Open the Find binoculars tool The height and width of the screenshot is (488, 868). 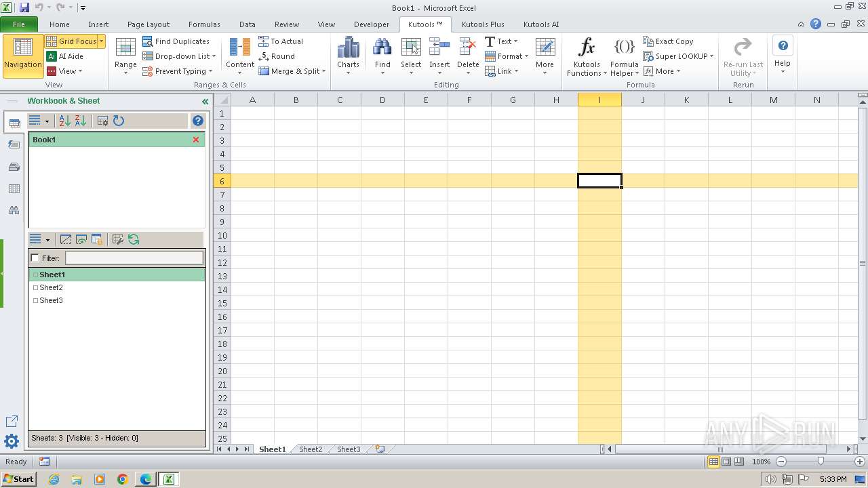(x=382, y=56)
